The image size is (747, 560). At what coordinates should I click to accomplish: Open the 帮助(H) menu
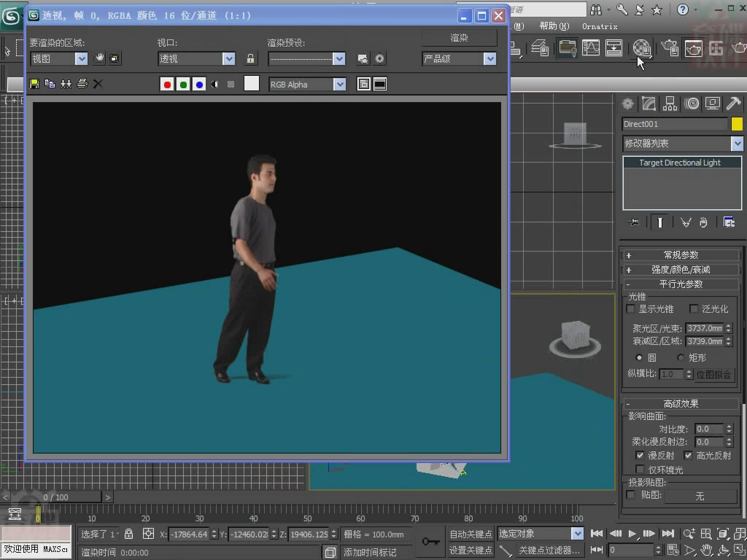click(x=554, y=26)
